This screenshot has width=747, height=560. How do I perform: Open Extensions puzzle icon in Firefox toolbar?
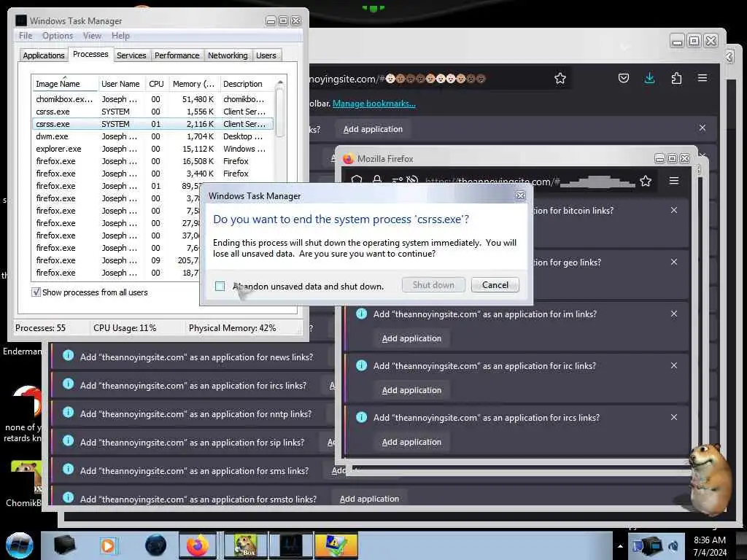(x=676, y=78)
